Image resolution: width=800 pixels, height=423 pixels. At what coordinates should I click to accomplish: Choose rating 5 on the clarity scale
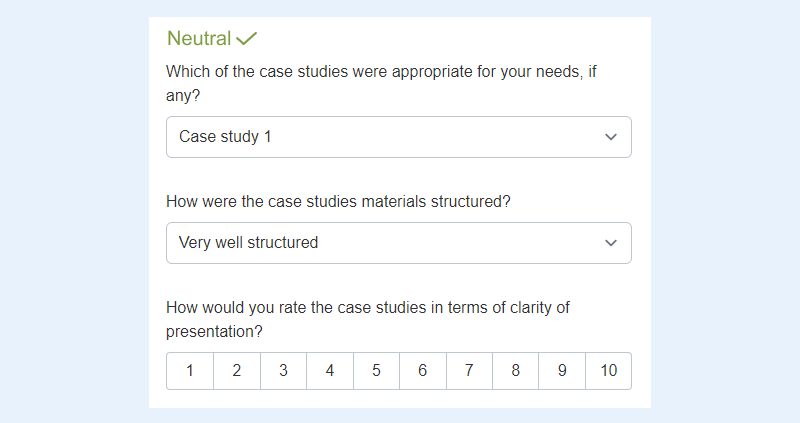pyautogui.click(x=376, y=371)
